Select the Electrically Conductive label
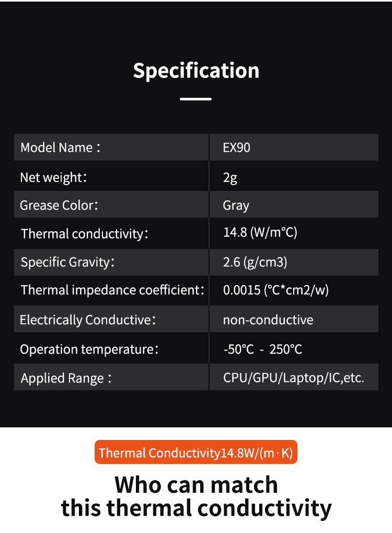The image size is (392, 533). [x=88, y=320]
